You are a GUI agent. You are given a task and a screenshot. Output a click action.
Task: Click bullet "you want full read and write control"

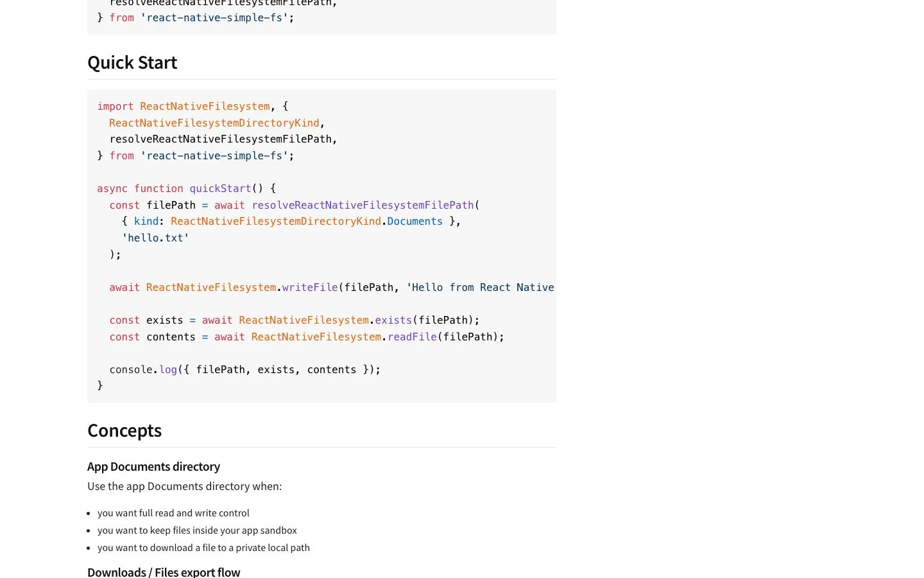point(173,512)
